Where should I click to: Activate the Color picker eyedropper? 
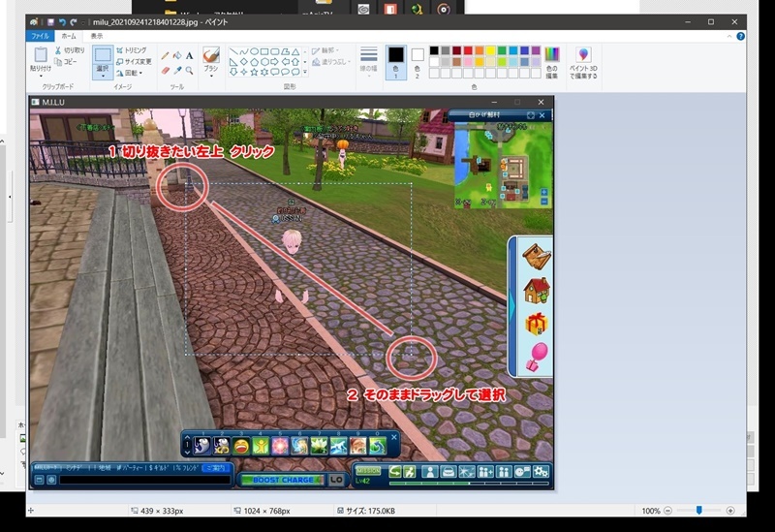coord(177,70)
